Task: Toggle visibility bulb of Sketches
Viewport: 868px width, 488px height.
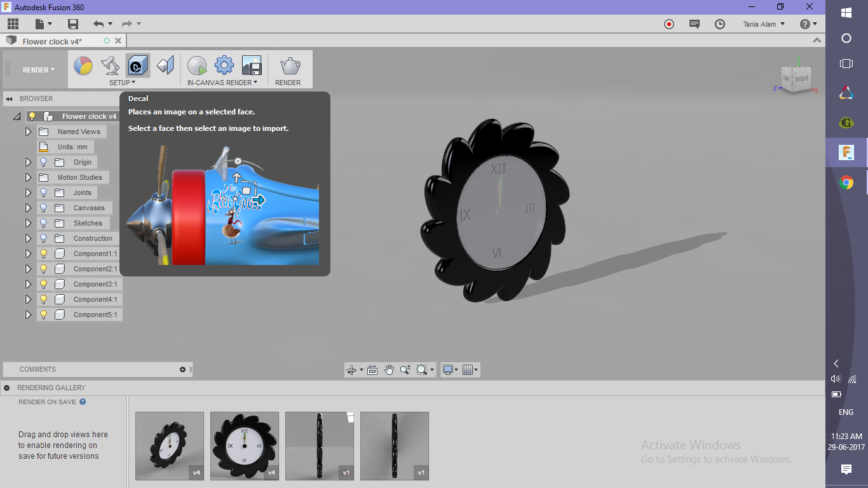Action: pos(43,223)
